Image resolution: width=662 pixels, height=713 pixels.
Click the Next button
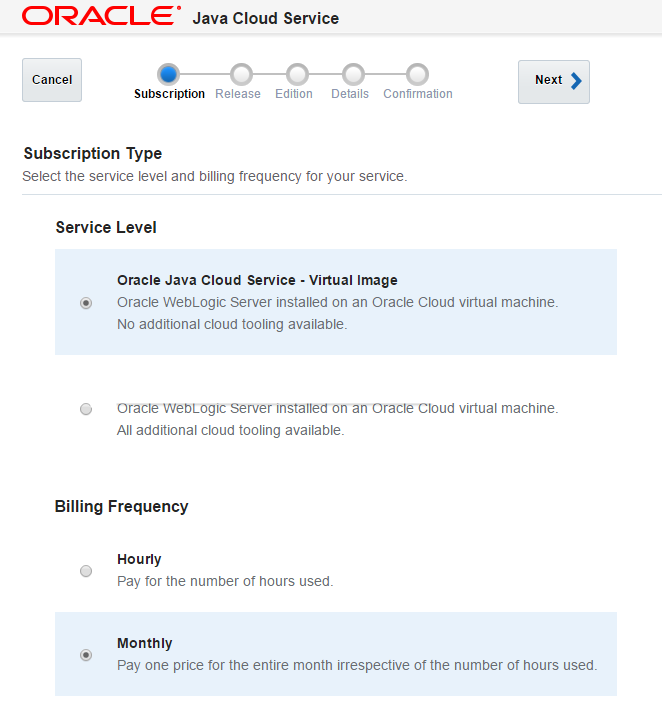(554, 82)
